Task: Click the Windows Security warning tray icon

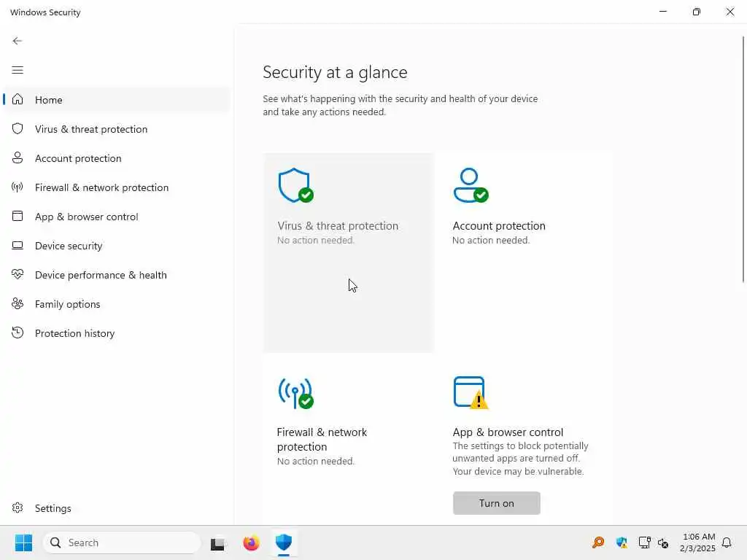Action: pyautogui.click(x=622, y=542)
